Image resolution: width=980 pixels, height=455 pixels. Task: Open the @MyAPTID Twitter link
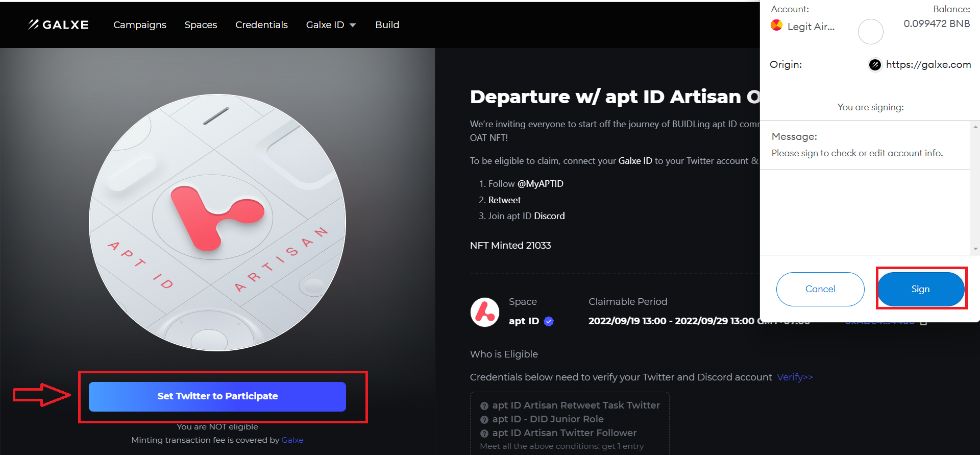(x=540, y=184)
